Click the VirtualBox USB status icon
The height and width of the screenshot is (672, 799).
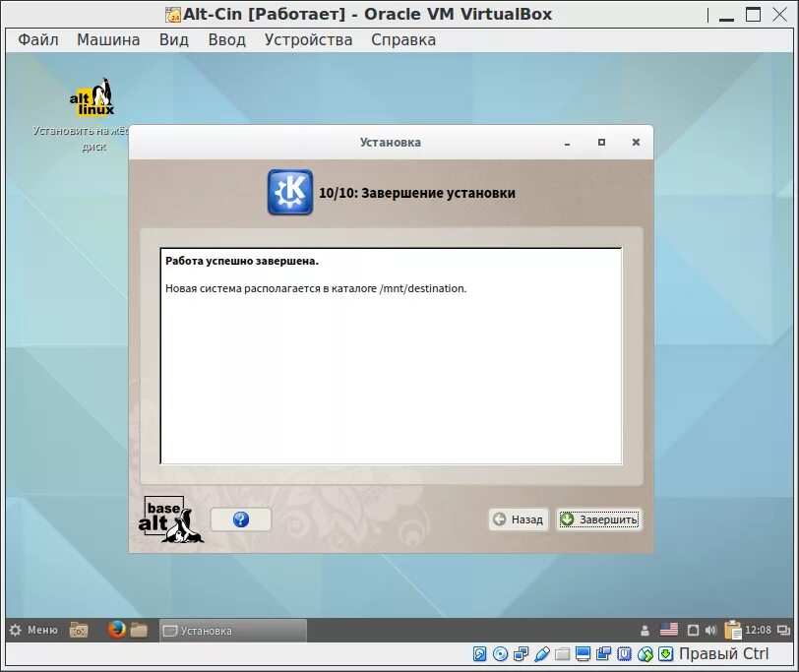542,654
